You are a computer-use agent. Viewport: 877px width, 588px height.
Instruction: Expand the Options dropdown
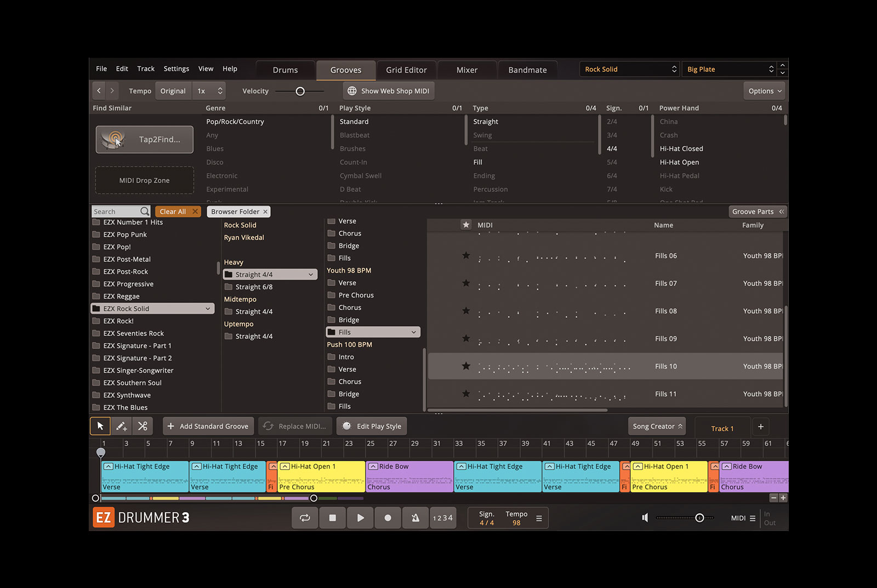[x=765, y=91]
